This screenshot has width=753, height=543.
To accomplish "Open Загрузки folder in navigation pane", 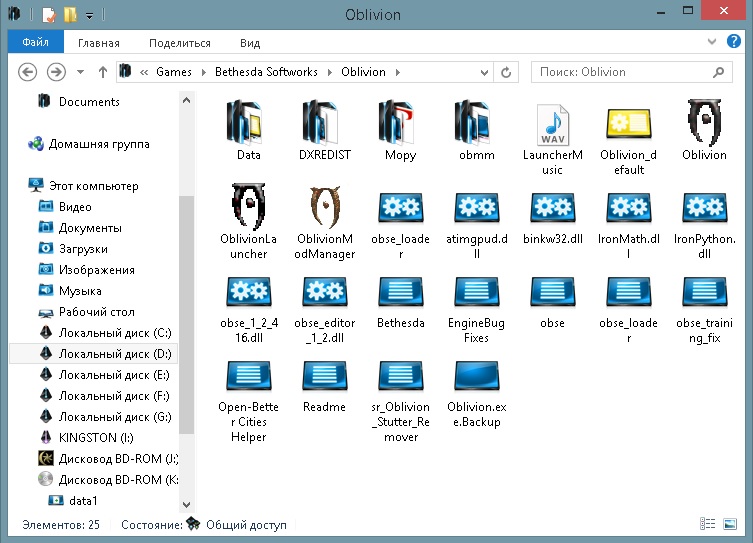I will pos(83,249).
